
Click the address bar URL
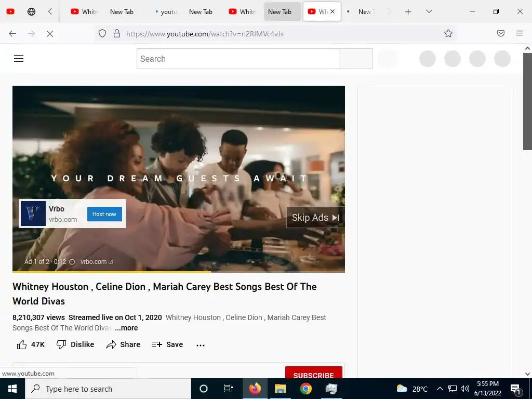pyautogui.click(x=205, y=34)
